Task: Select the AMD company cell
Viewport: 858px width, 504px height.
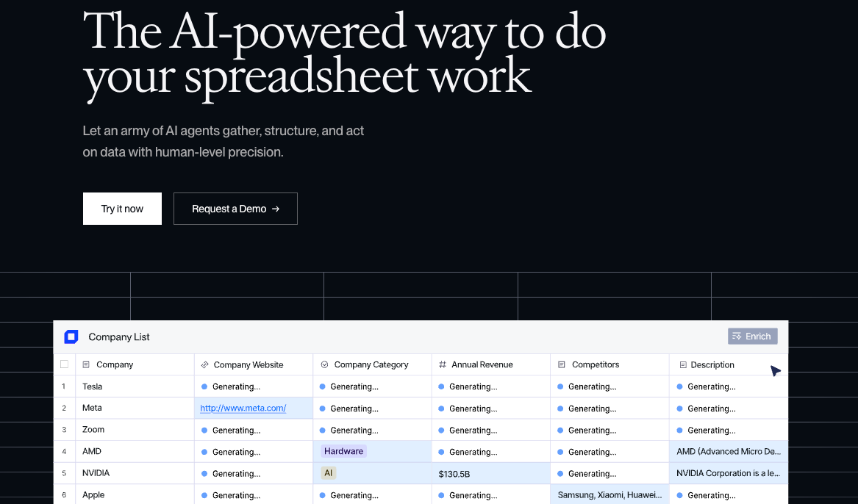Action: (135, 452)
